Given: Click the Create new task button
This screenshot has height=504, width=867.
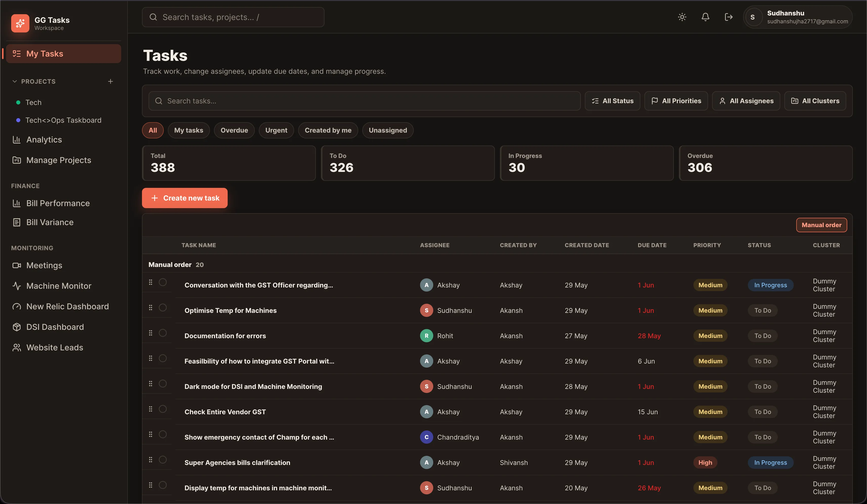Looking at the screenshot, I should (185, 198).
